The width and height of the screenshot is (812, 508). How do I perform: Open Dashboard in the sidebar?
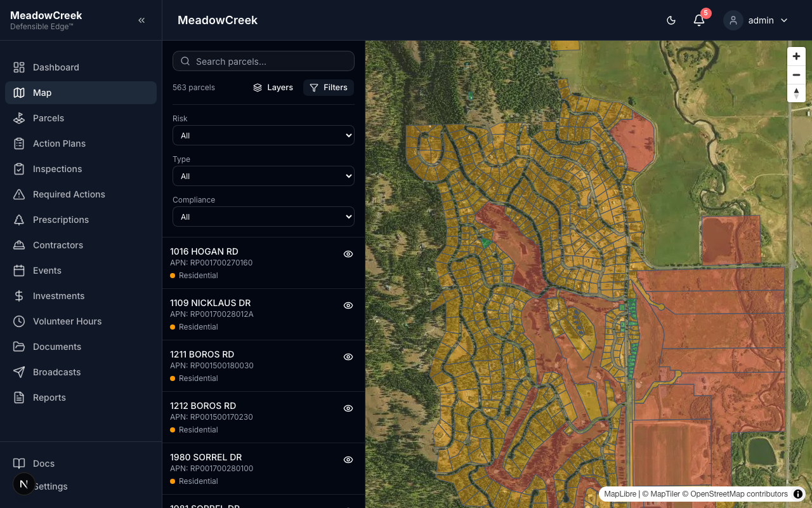81,67
